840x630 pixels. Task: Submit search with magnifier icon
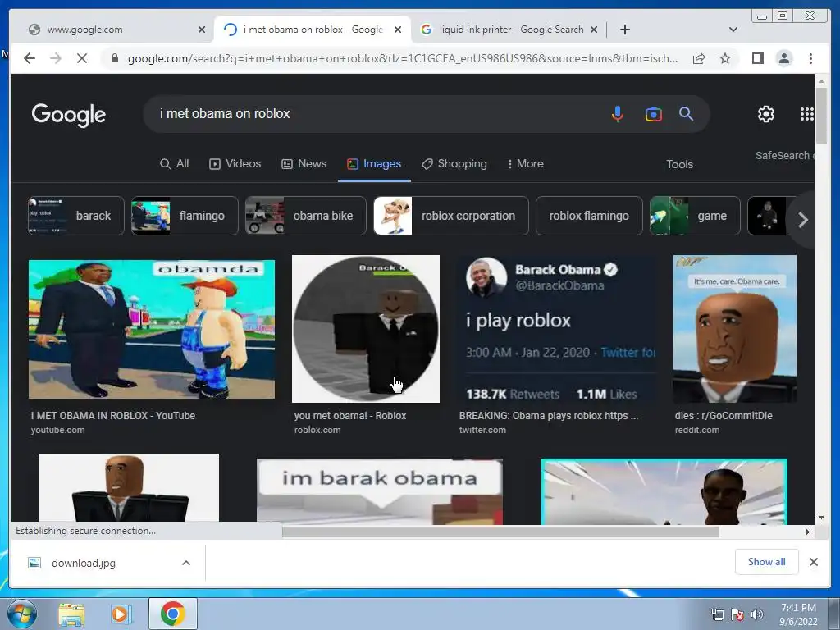[687, 113]
